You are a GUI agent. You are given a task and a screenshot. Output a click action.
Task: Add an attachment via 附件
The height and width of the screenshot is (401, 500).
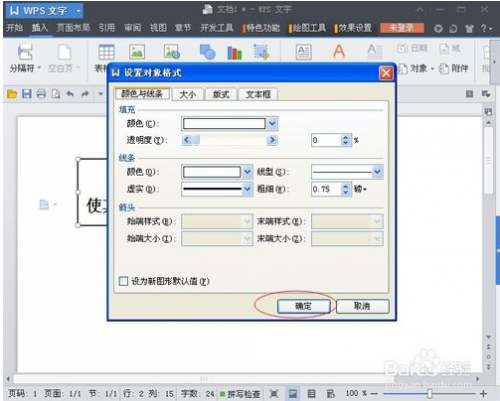pos(454,69)
